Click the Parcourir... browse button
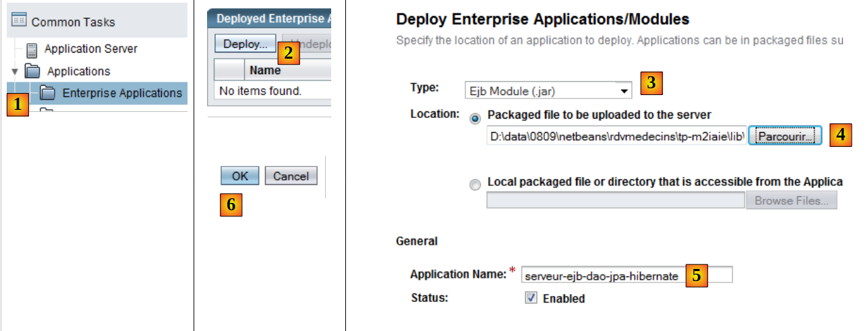This screenshot has height=331, width=868. [x=785, y=136]
